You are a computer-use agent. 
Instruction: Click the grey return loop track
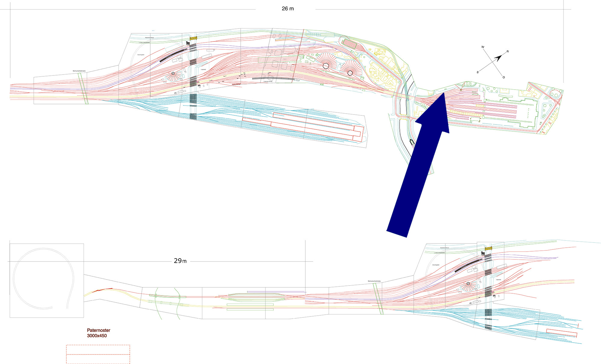[44, 278]
